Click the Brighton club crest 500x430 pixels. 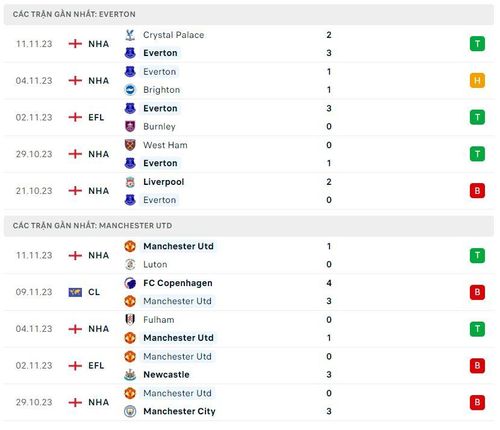(x=130, y=90)
